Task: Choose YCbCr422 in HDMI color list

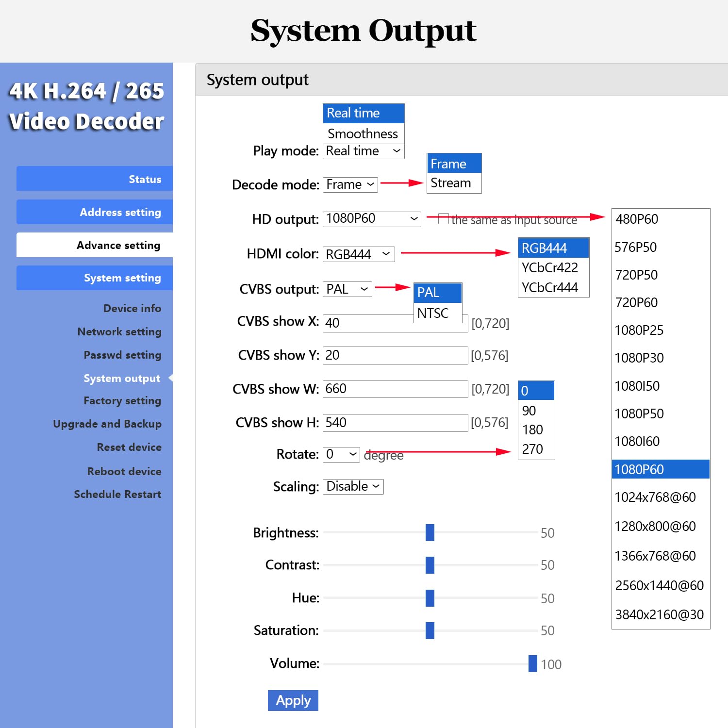Action: 550,267
